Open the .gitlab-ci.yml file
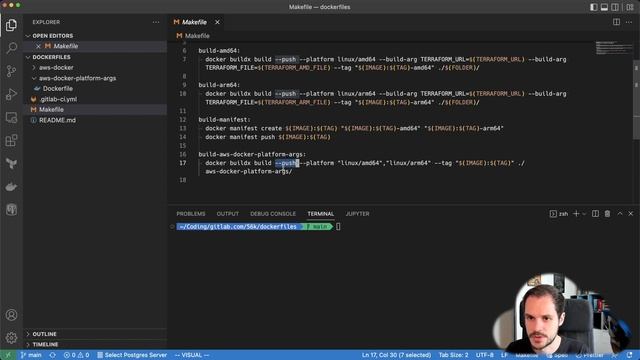 click(58, 99)
